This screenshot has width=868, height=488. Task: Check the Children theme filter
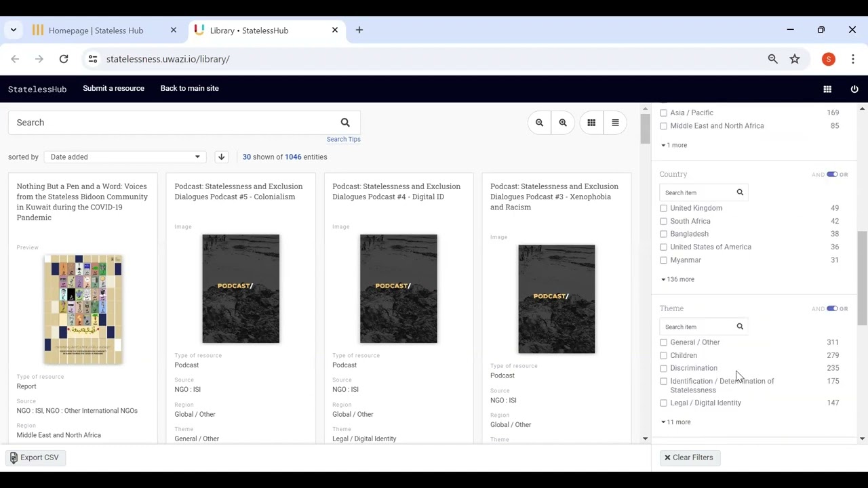(663, 355)
